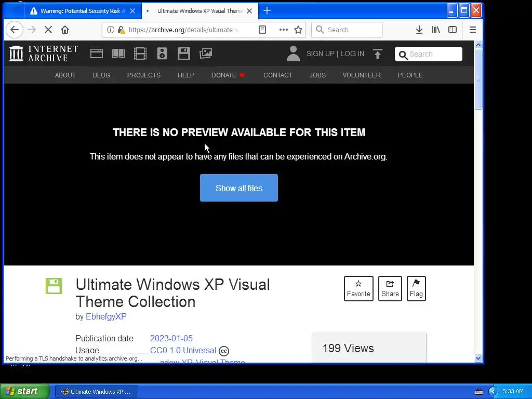Close the Ultimate Windows XP tab
The height and width of the screenshot is (399, 532).
[249, 11]
